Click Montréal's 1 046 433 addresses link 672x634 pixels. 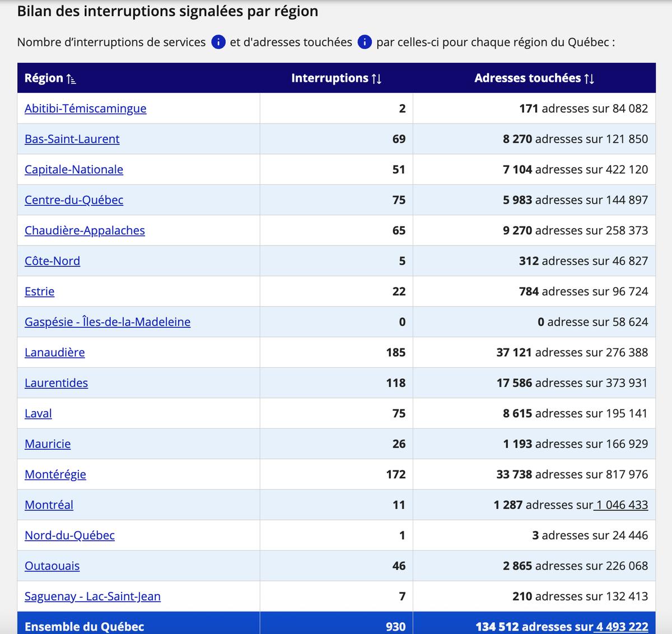(621, 505)
